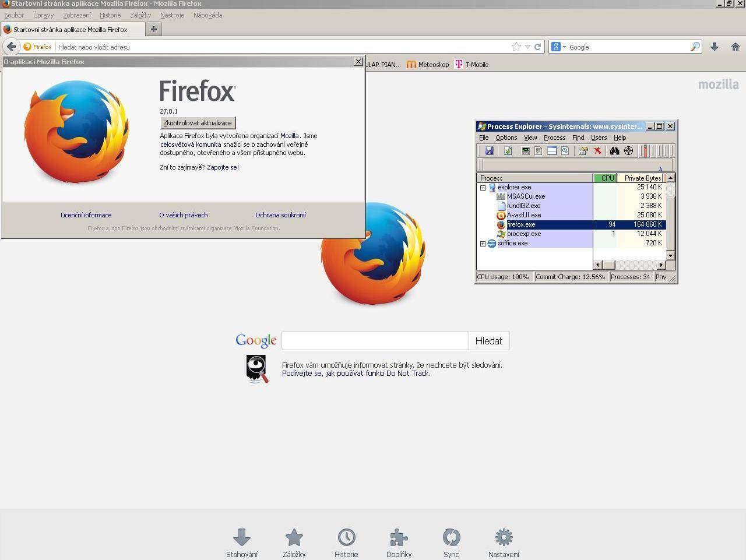Open the search engine dropdown next to Google icon
This screenshot has width=746, height=560.
coord(564,47)
